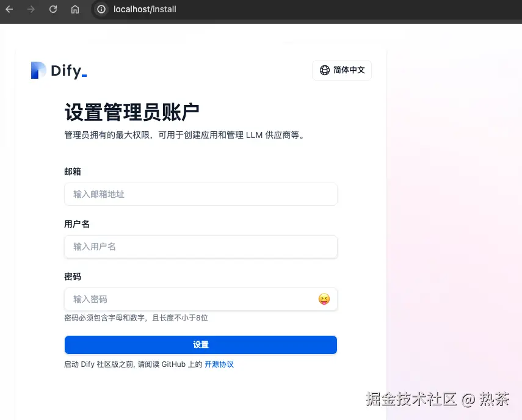The image size is (522, 420).
Task: Open the 简体中文 language dropdown
Action: (x=342, y=70)
